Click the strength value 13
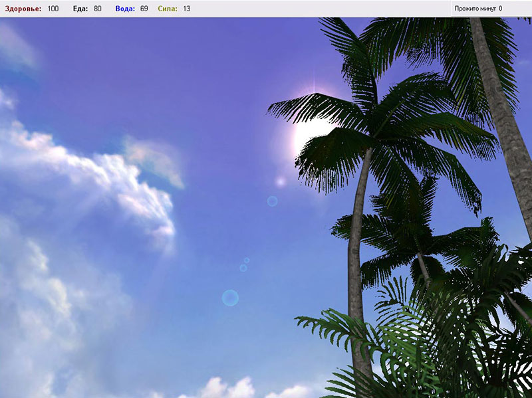Image resolution: width=532 pixels, height=398 pixels. tap(187, 9)
